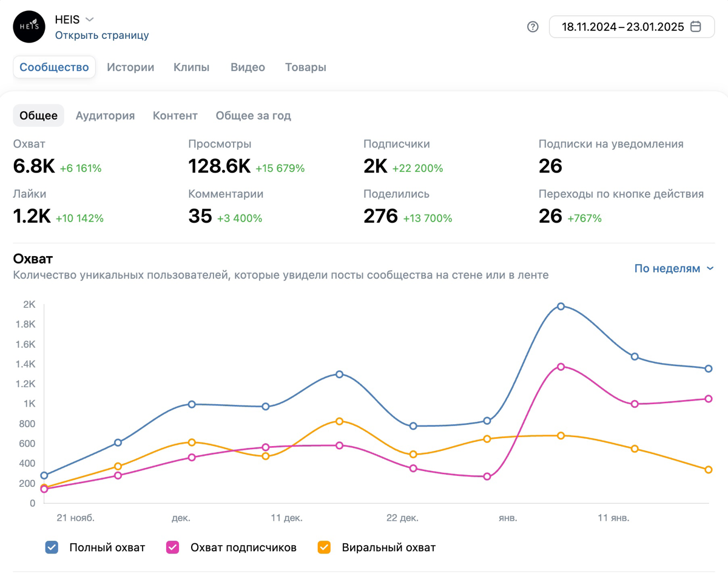728x576 pixels.
Task: Click the +15 679% growth indicator
Action: coord(280,168)
